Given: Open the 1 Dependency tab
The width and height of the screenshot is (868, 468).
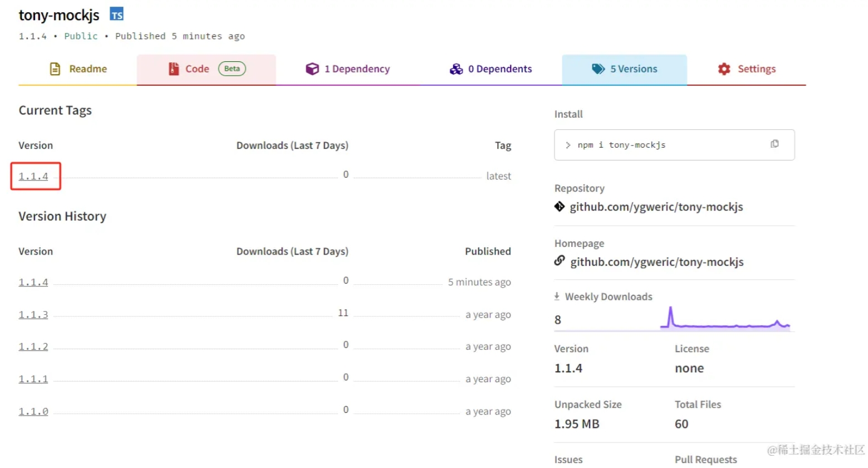Looking at the screenshot, I should [x=348, y=70].
